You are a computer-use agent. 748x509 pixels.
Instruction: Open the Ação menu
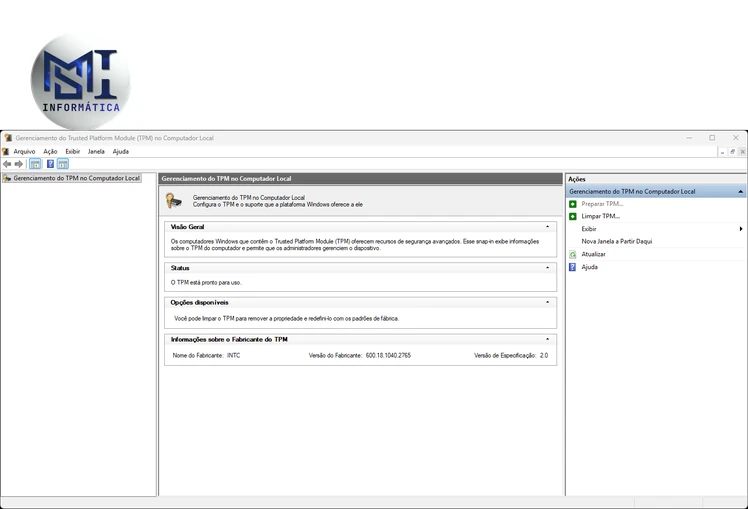(50, 151)
